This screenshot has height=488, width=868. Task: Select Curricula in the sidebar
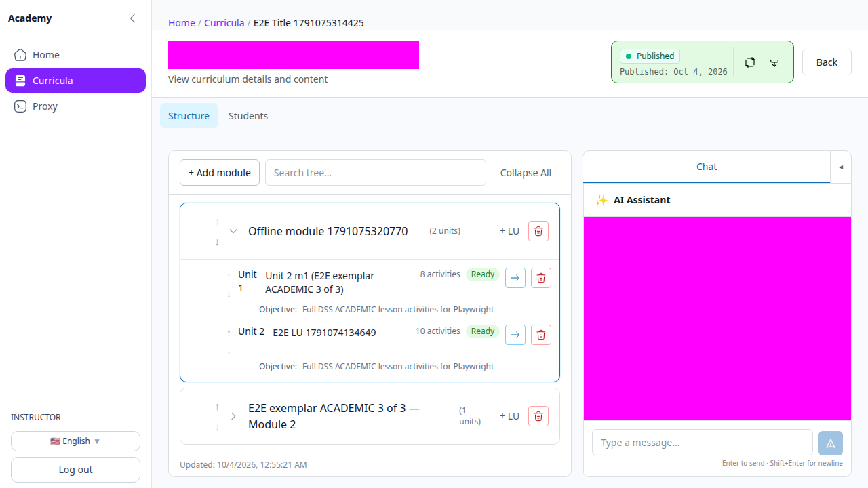pos(75,81)
